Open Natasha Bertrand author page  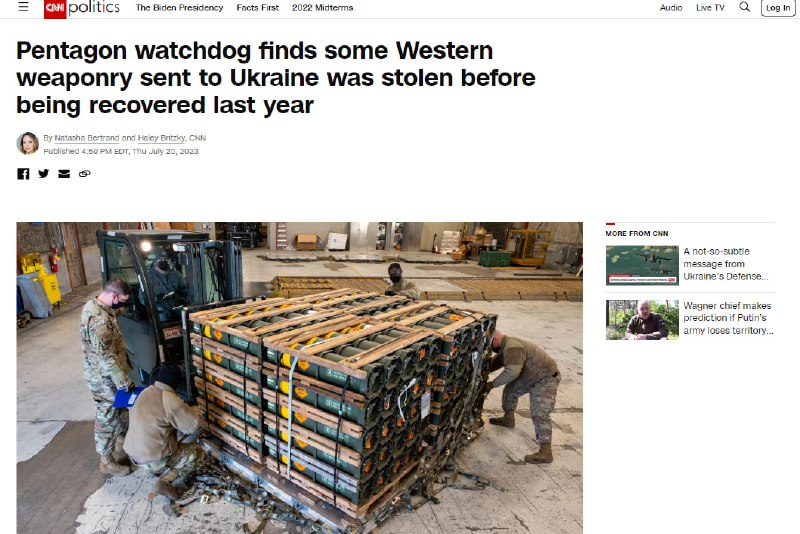[87, 138]
